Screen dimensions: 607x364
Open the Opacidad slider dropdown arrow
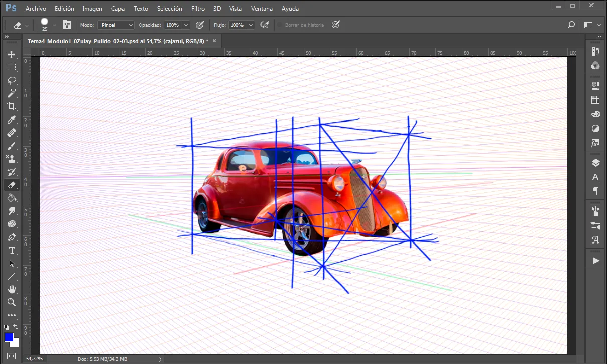click(186, 25)
